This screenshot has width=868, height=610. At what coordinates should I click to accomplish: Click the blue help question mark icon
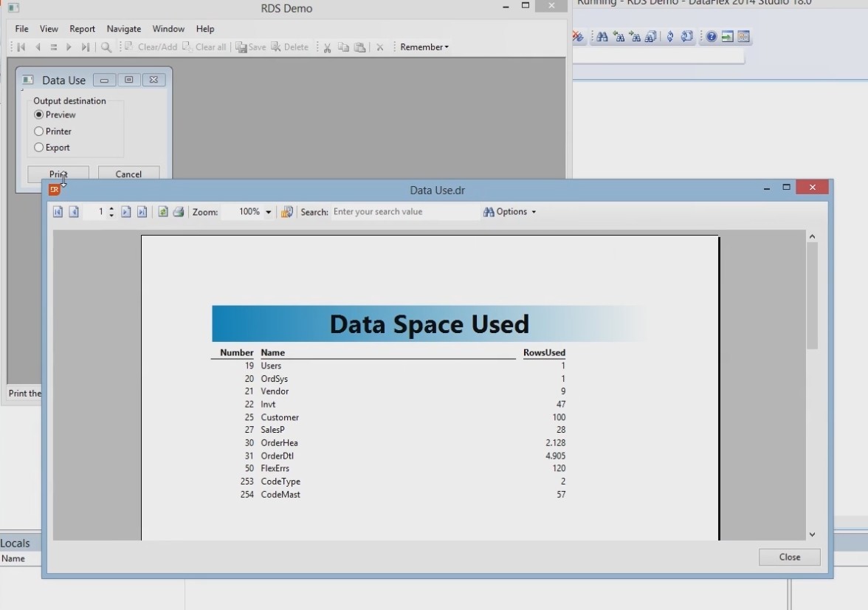(x=711, y=37)
